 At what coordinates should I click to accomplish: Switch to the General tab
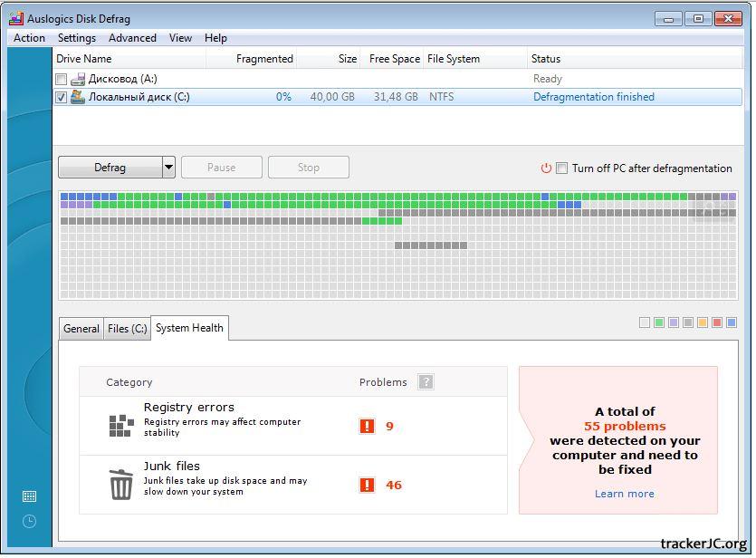click(81, 329)
